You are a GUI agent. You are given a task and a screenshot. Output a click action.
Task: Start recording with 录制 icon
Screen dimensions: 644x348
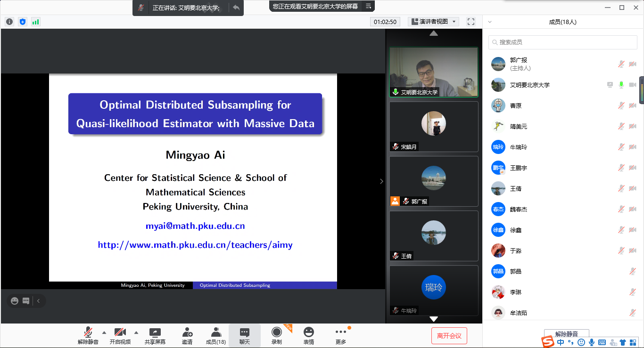[277, 335]
